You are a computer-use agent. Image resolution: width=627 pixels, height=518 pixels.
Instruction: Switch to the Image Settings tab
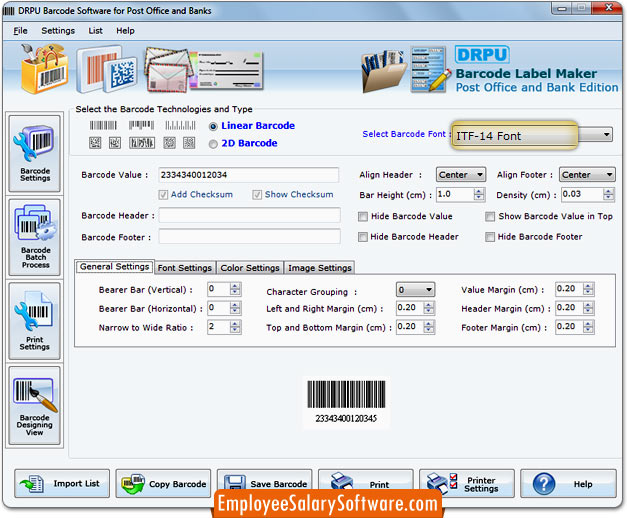click(319, 268)
